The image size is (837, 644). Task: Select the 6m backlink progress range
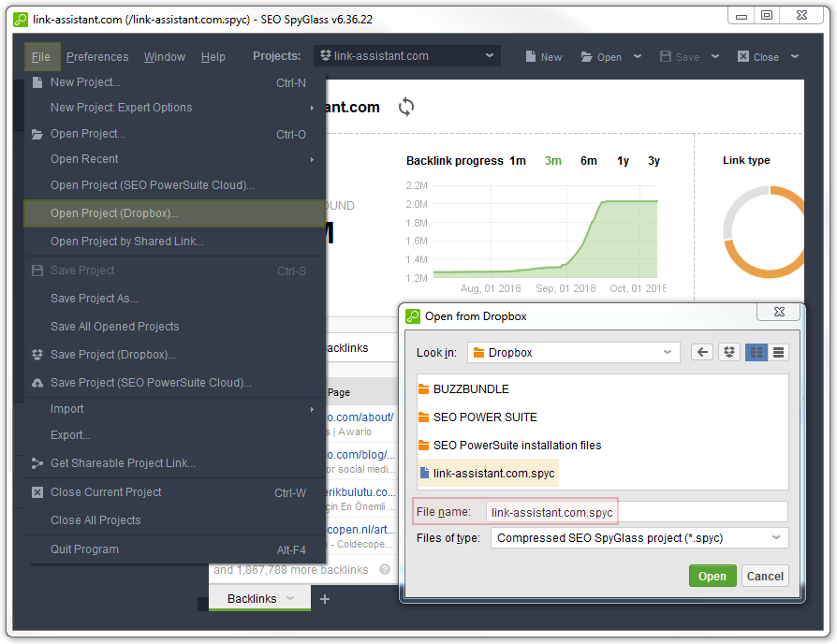tap(589, 161)
